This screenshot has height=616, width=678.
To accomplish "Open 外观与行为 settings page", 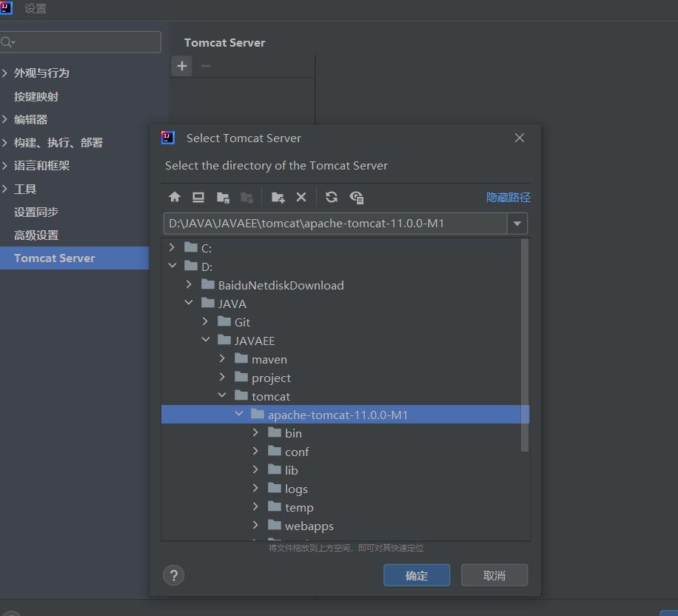I will click(41, 73).
